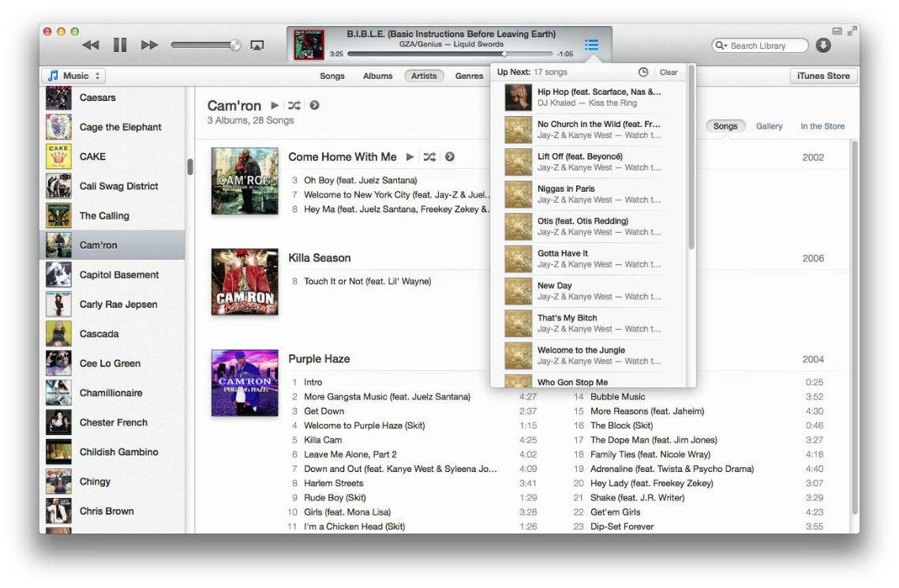Click the rewind previous track button
Image resolution: width=899 pixels, height=588 pixels.
point(91,45)
